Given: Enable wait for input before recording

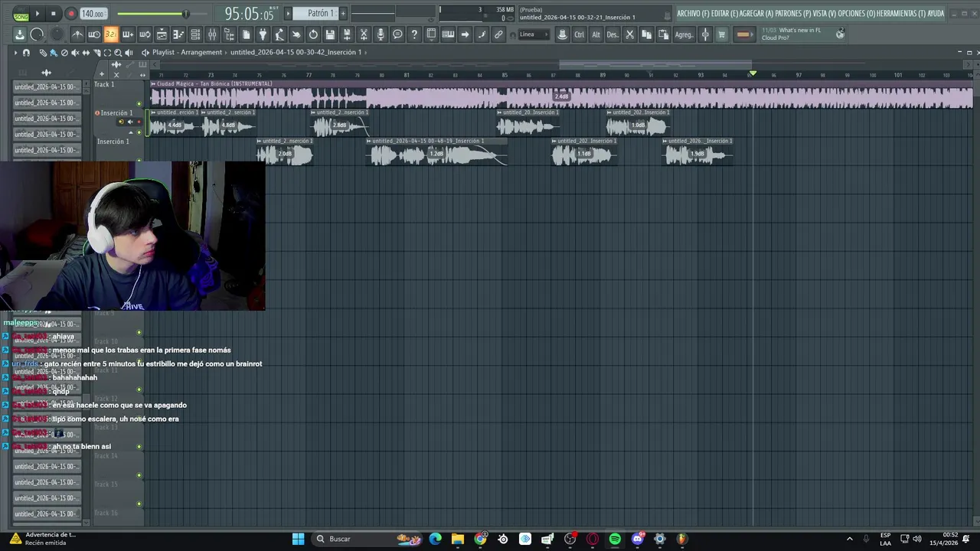Looking at the screenshot, I should [93, 34].
